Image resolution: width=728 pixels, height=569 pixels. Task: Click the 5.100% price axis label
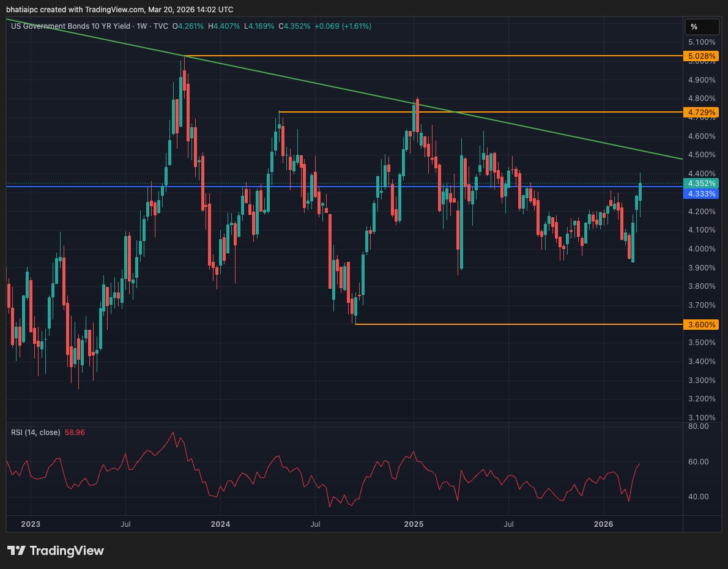pyautogui.click(x=702, y=42)
